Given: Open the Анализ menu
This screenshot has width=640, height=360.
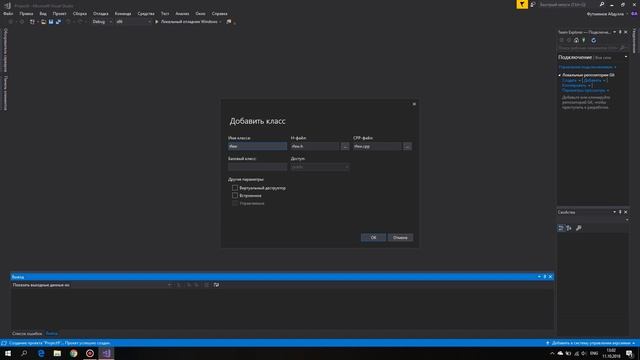Looking at the screenshot, I should (182, 13).
